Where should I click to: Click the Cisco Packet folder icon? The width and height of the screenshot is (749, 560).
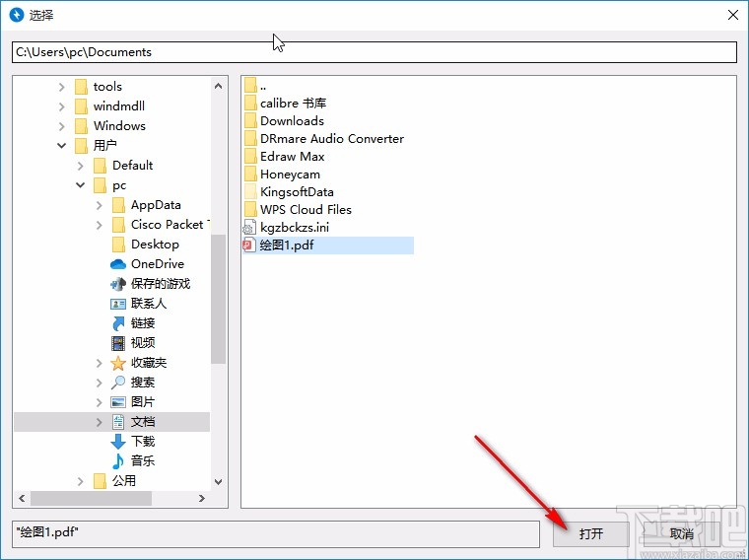(x=118, y=225)
